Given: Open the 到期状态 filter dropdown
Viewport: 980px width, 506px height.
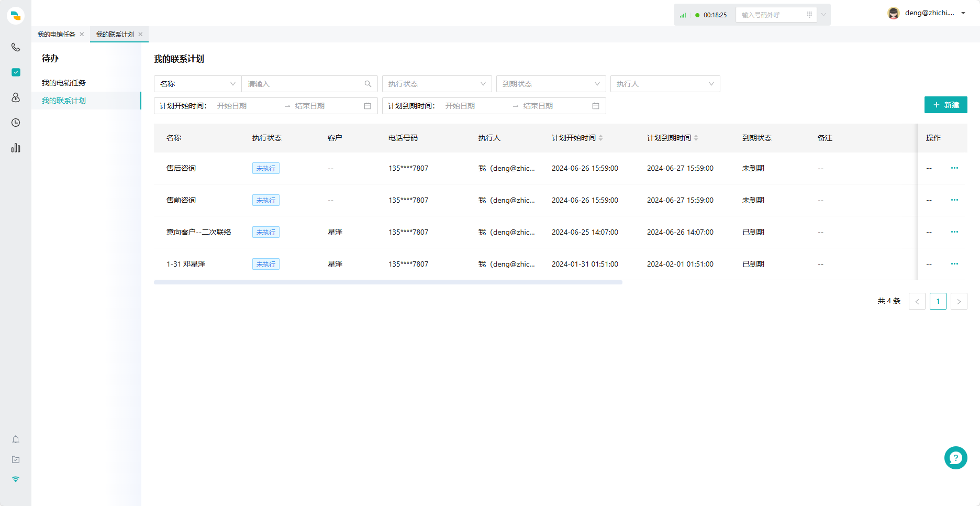Looking at the screenshot, I should pyautogui.click(x=551, y=84).
